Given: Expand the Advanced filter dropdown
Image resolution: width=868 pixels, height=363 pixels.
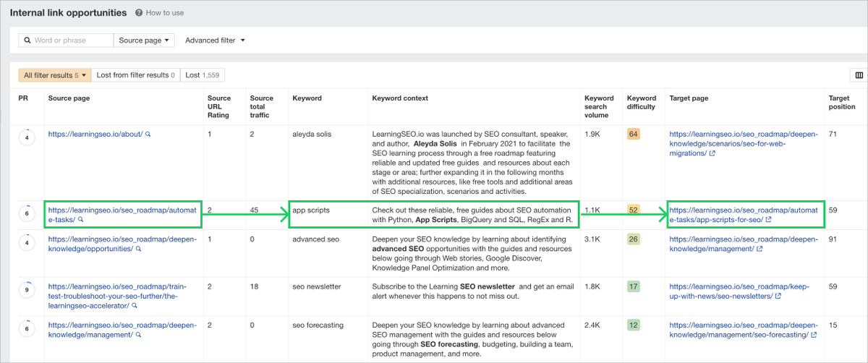Looking at the screenshot, I should pyautogui.click(x=215, y=40).
